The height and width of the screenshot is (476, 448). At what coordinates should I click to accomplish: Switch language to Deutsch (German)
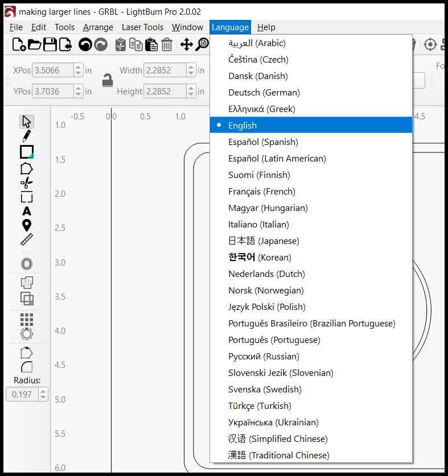[264, 92]
